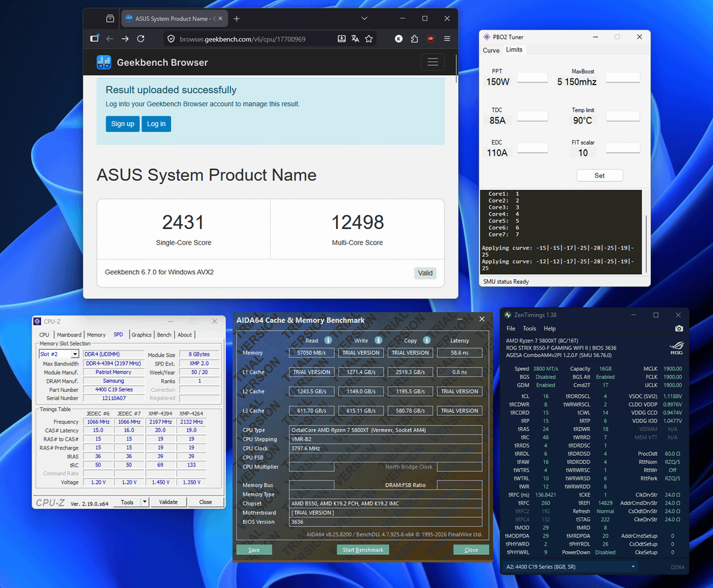This screenshot has width=713, height=588.
Task: Open the Geekbench hamburger navigation menu
Action: [432, 62]
